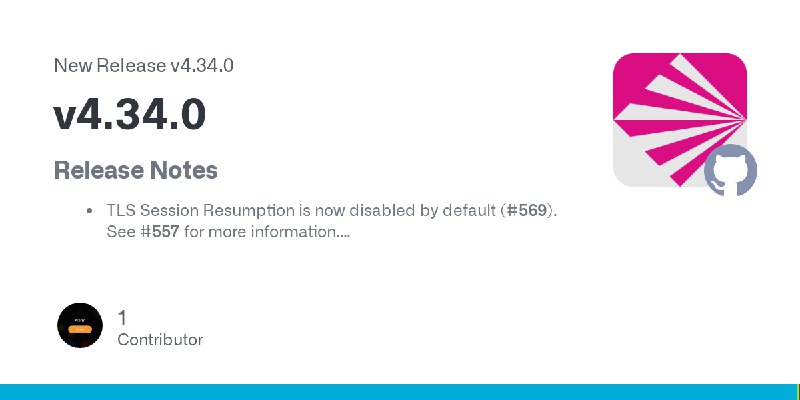Click the blue bar at bottom
The height and width of the screenshot is (400, 800).
point(400,392)
